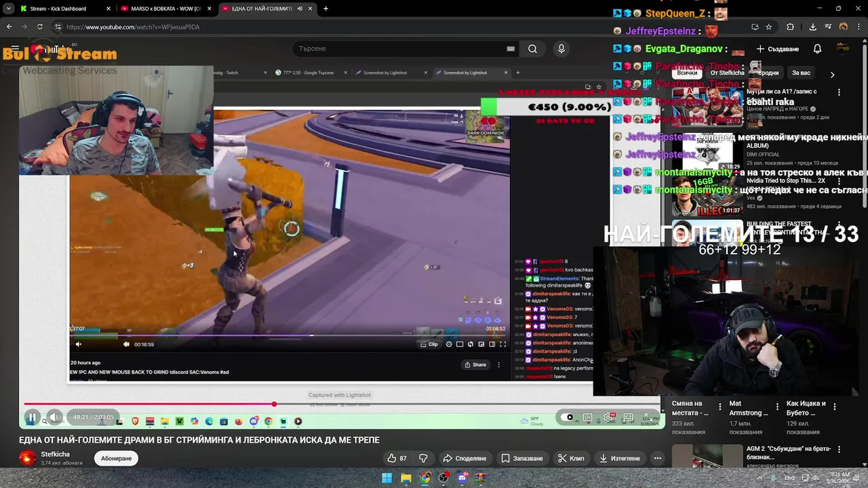Toggle subtitles in YouTube player
Image resolution: width=868 pixels, height=488 pixels.
tap(587, 418)
